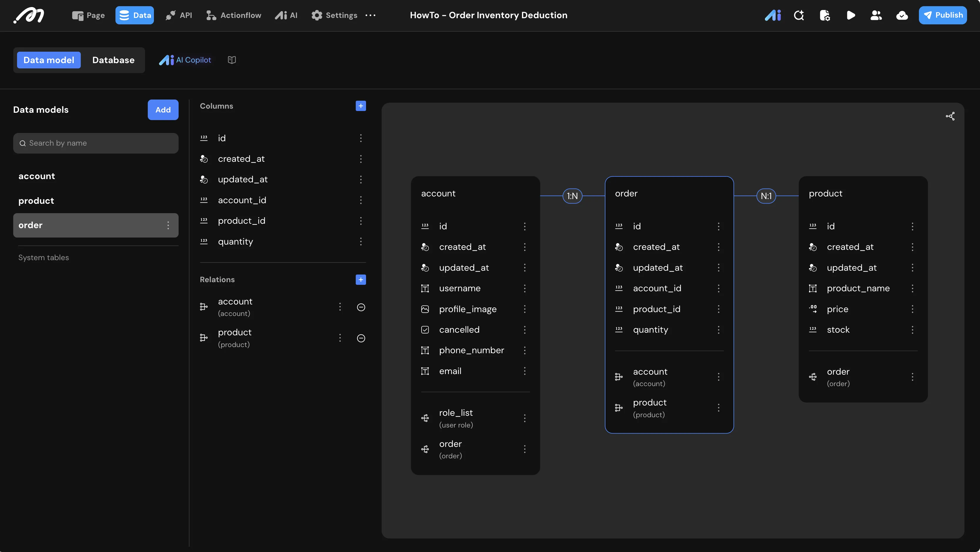
Task: Open the Settings tab
Action: (x=334, y=15)
